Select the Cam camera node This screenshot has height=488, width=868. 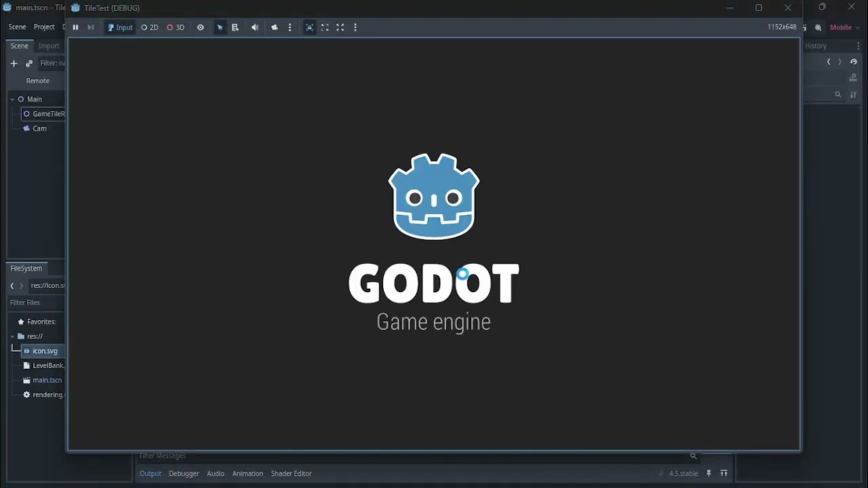point(40,129)
